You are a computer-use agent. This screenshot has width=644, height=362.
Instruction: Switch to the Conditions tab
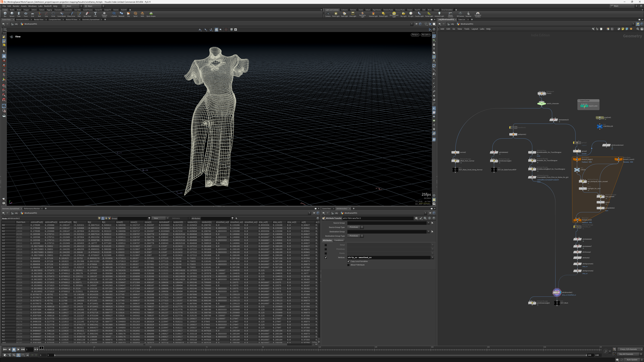coord(339,240)
